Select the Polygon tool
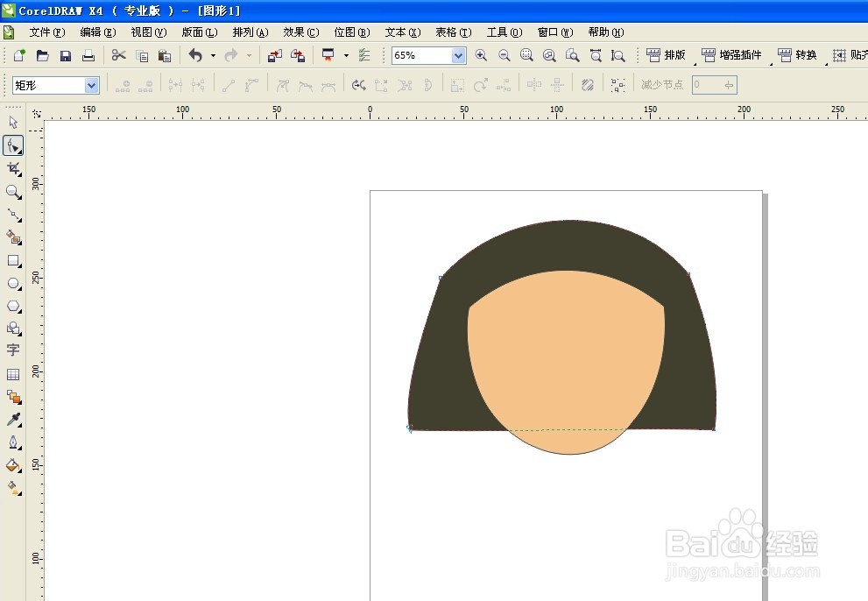Image resolution: width=868 pixels, height=601 pixels. (x=13, y=307)
